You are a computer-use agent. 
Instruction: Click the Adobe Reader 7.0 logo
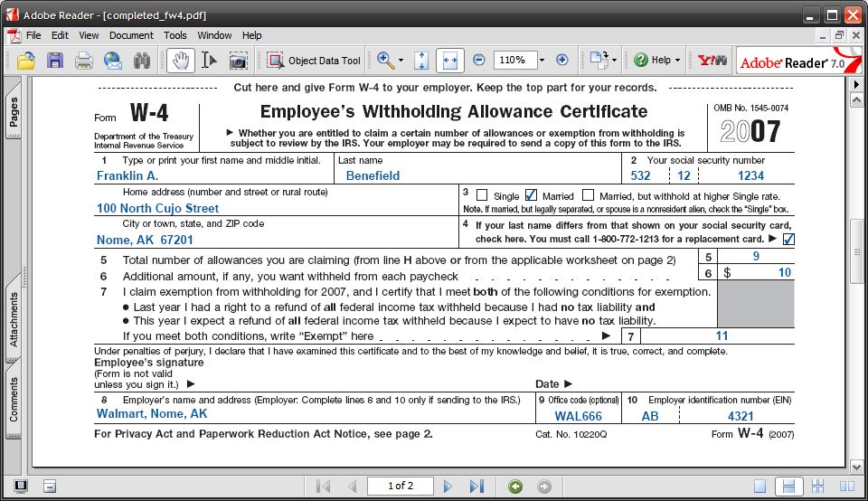click(x=799, y=61)
